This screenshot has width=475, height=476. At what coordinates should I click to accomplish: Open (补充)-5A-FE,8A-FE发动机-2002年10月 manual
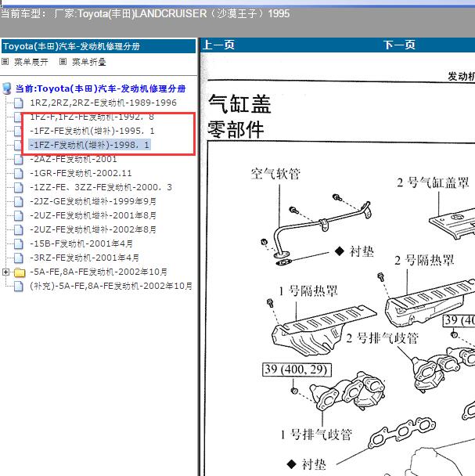coord(111,287)
